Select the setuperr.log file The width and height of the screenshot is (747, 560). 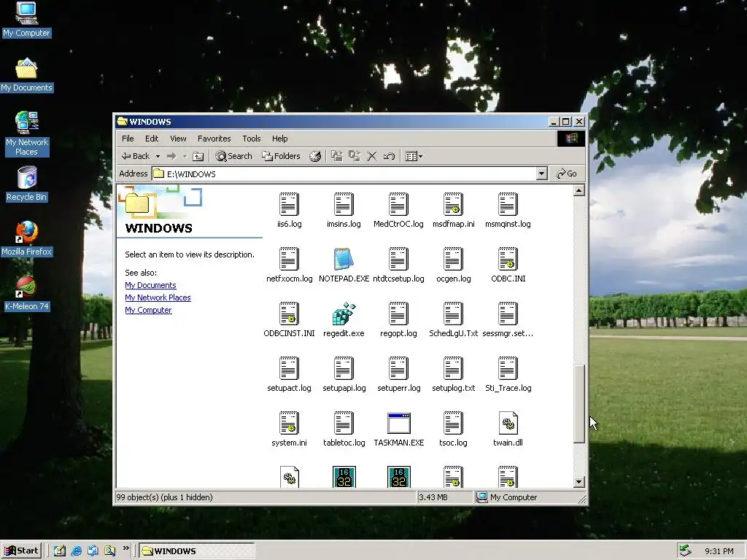click(398, 374)
